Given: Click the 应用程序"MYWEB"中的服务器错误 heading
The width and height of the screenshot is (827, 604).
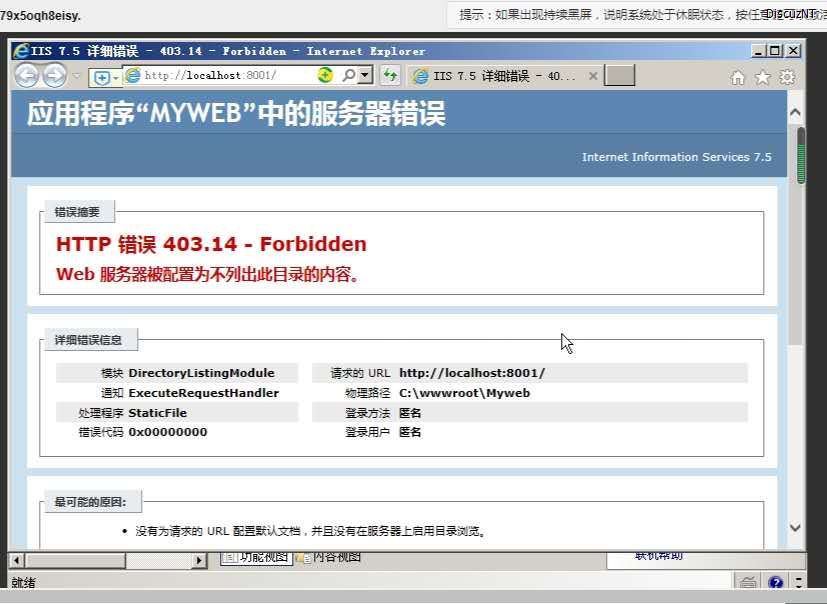Looking at the screenshot, I should (x=236, y=113).
